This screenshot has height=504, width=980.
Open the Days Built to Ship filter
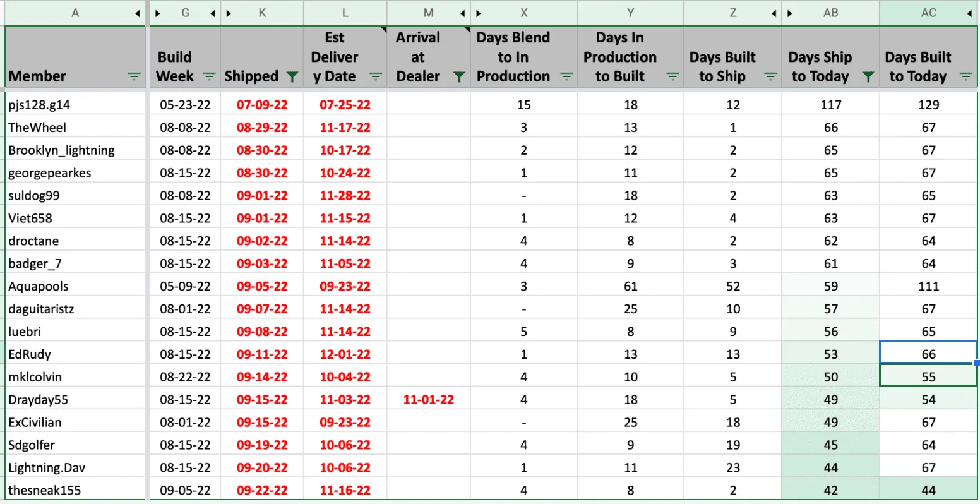(x=770, y=76)
